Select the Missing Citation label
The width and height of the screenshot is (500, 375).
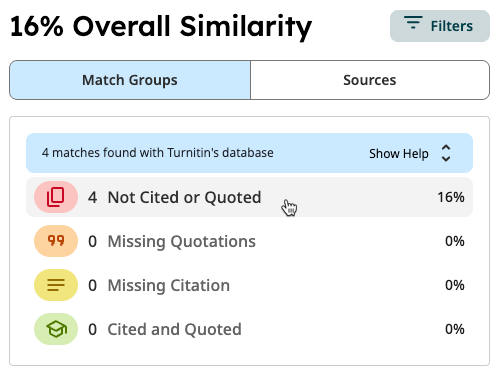pyautogui.click(x=169, y=286)
